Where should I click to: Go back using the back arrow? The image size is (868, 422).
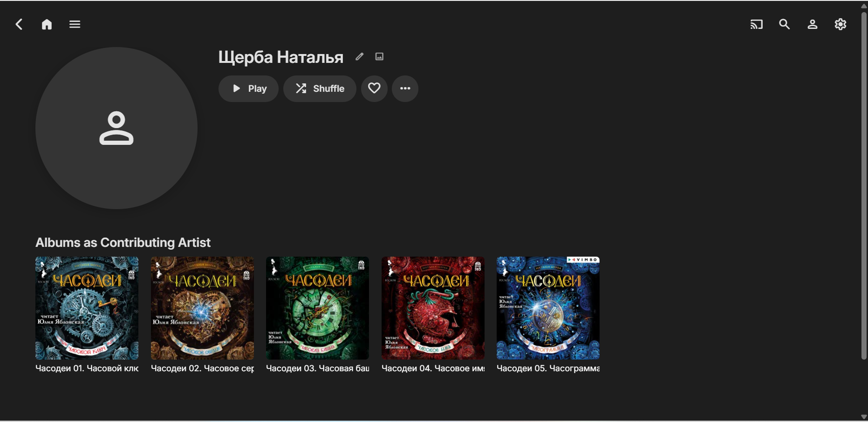click(19, 24)
